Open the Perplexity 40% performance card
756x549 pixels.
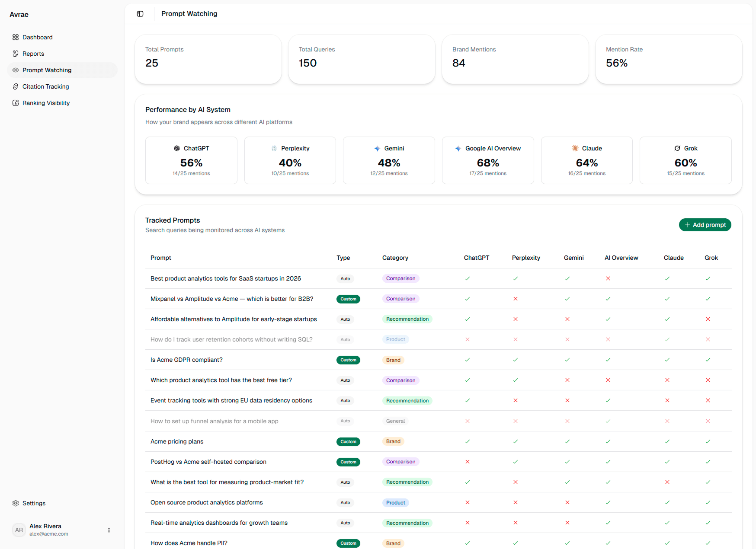290,160
